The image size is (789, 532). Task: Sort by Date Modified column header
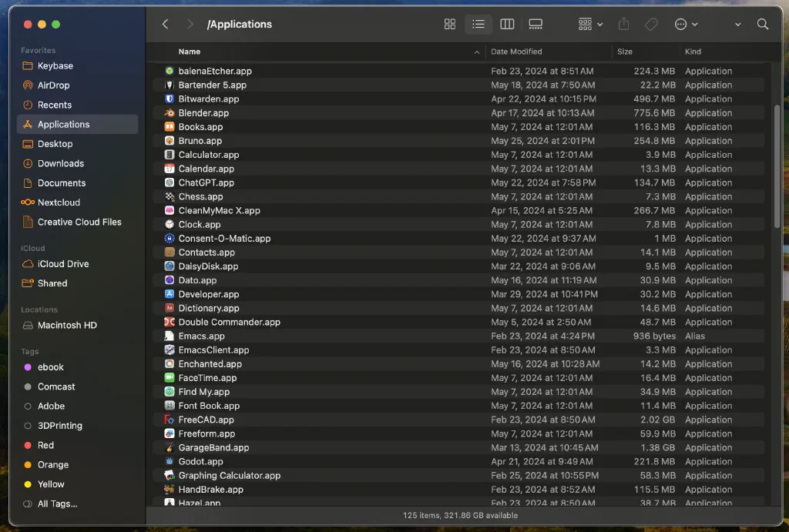point(516,52)
